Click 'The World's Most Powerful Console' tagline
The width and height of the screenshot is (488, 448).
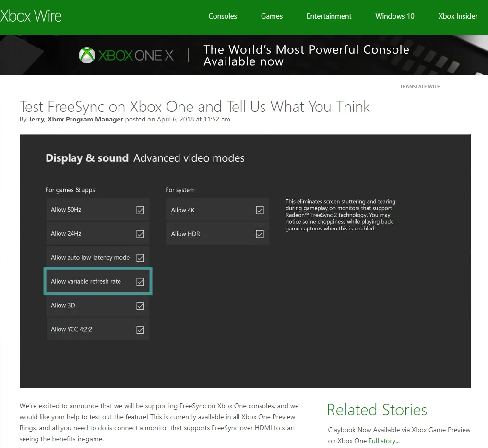pos(306,49)
